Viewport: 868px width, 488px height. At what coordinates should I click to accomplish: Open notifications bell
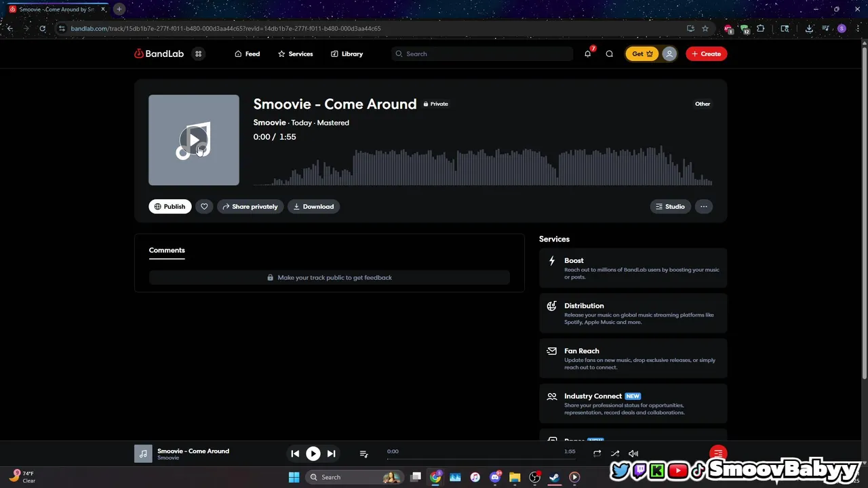(x=588, y=54)
